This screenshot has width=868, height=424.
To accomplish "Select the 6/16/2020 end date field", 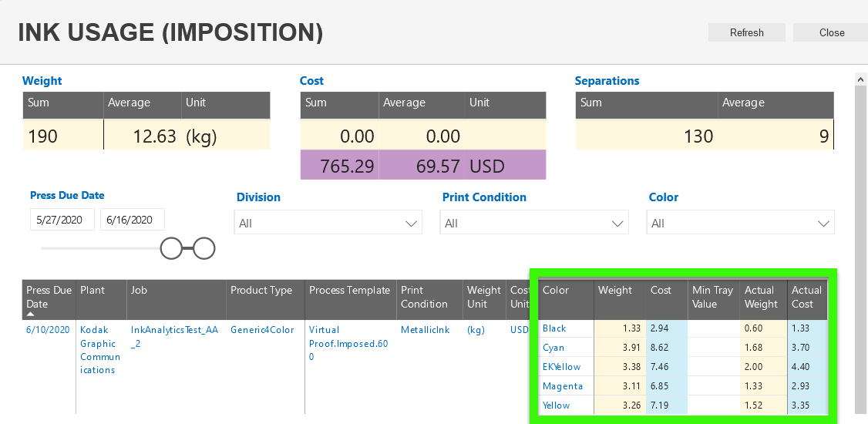I will coord(132,220).
